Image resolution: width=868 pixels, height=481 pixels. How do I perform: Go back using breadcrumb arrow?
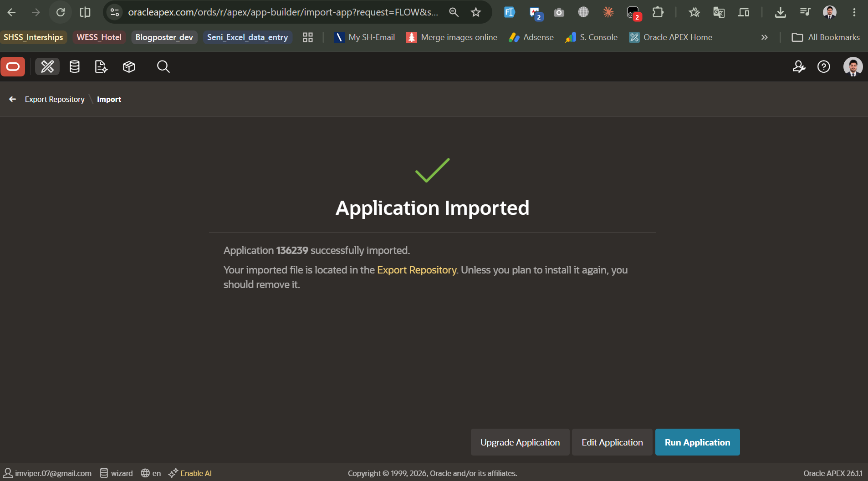(x=13, y=99)
